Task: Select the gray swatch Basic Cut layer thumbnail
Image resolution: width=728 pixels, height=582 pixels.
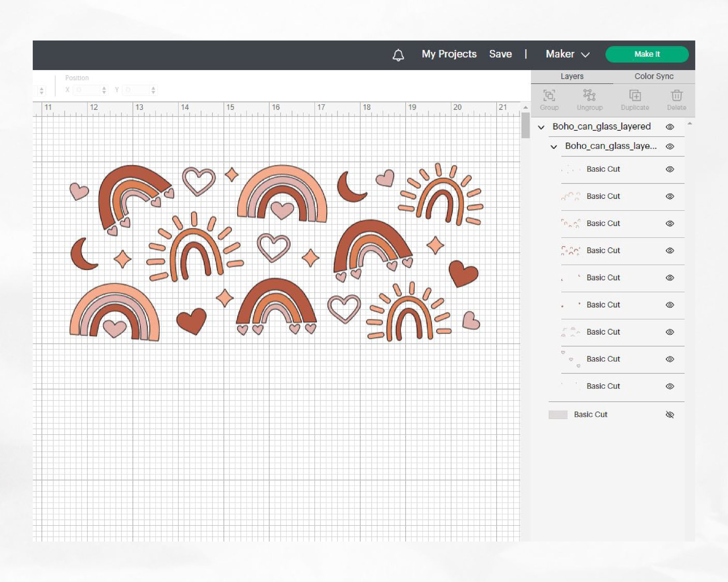Action: click(x=558, y=415)
